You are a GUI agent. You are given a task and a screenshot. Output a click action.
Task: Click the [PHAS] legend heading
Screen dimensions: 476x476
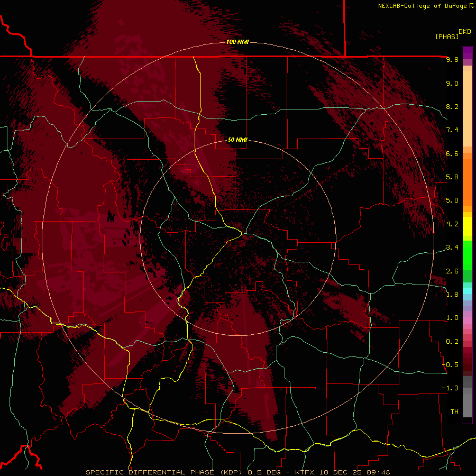(x=447, y=36)
